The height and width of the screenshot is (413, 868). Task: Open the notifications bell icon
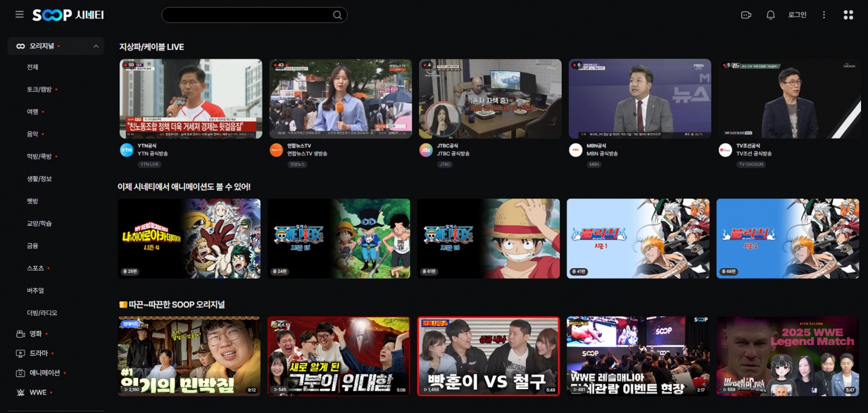click(770, 15)
